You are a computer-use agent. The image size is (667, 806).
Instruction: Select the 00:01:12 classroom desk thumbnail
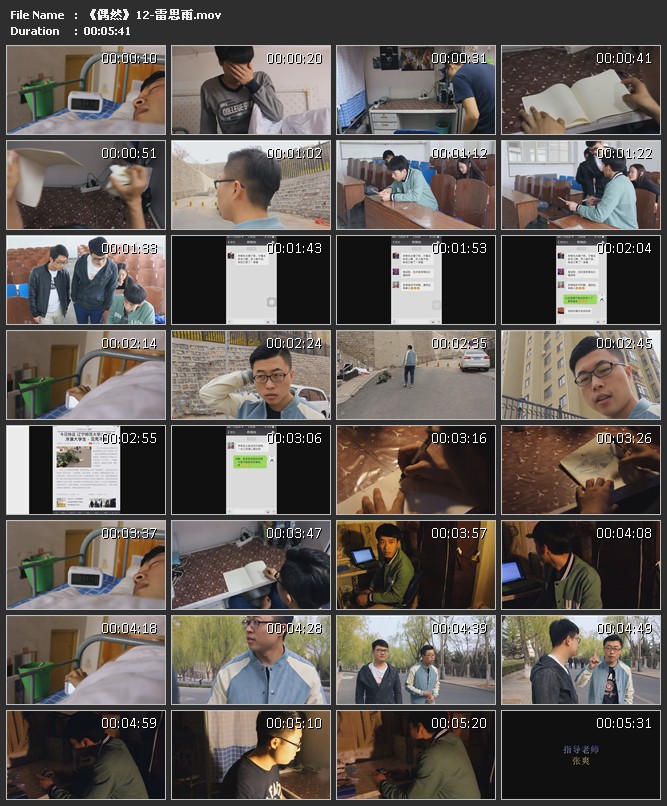tap(416, 185)
